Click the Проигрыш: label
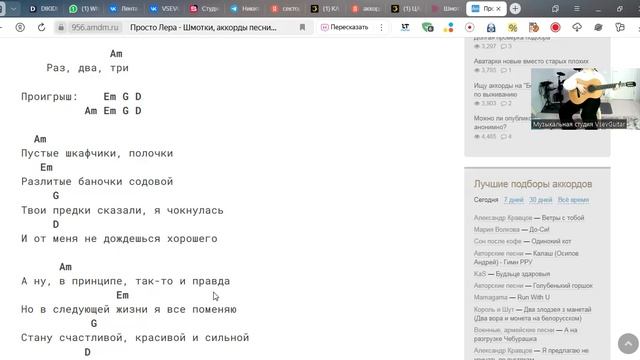 click(x=49, y=97)
